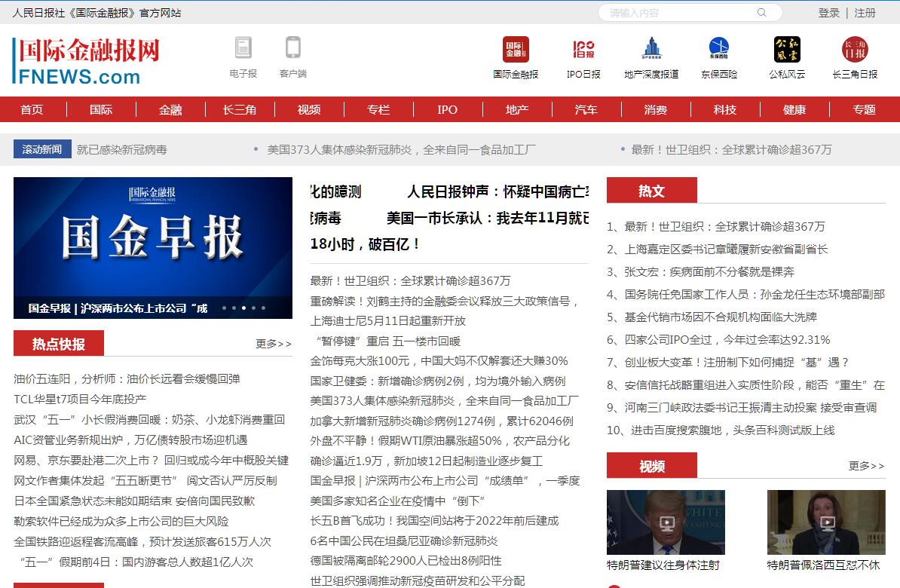Viewport: 900px width, 588px height.
Task: Open the 汽车 navigation menu item
Action: pos(586,109)
